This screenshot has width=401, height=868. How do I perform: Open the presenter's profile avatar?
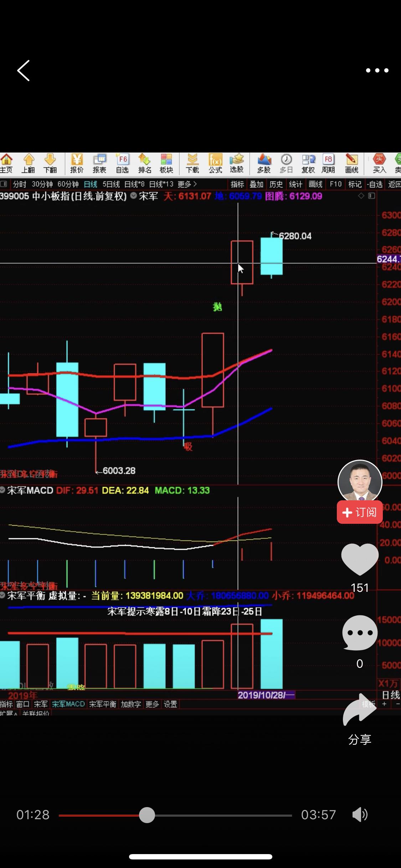pyautogui.click(x=360, y=482)
